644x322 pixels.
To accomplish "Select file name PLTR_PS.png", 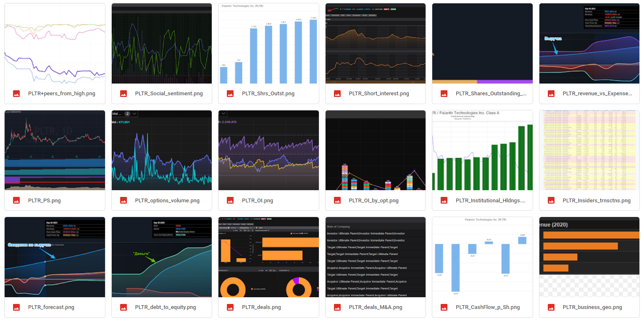I will pos(44,201).
